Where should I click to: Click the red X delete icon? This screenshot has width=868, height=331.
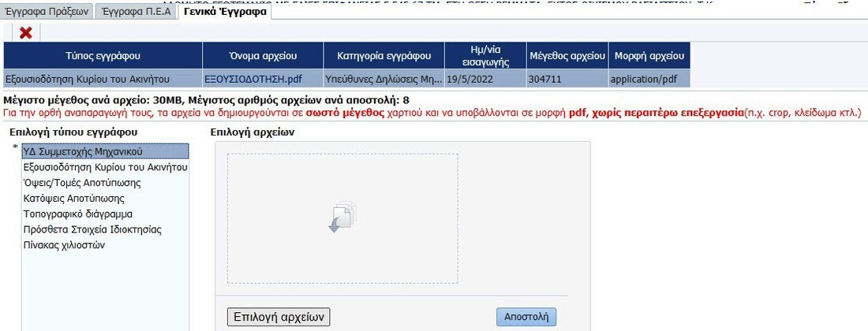pyautogui.click(x=25, y=33)
